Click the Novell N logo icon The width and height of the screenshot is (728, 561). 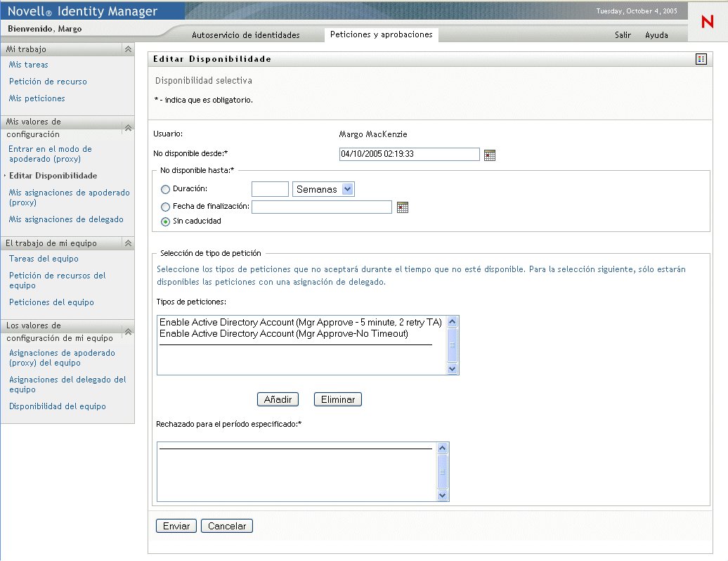(707, 22)
